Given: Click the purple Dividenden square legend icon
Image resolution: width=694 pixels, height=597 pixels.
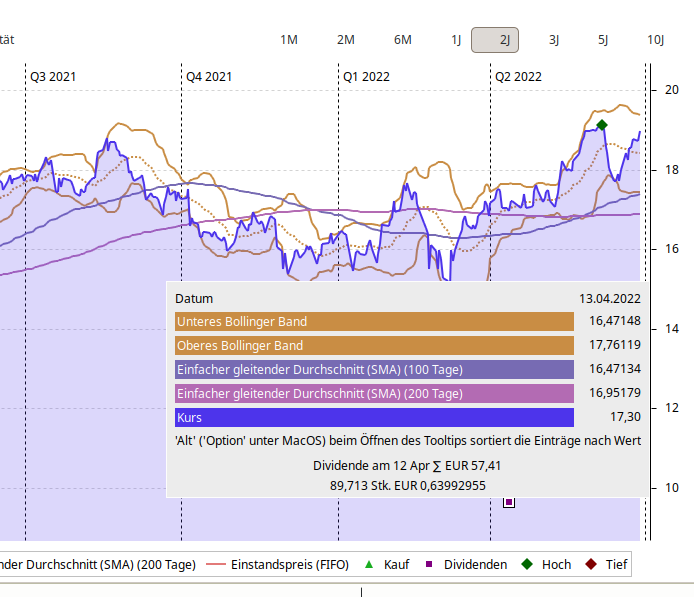Looking at the screenshot, I should coord(430,565).
